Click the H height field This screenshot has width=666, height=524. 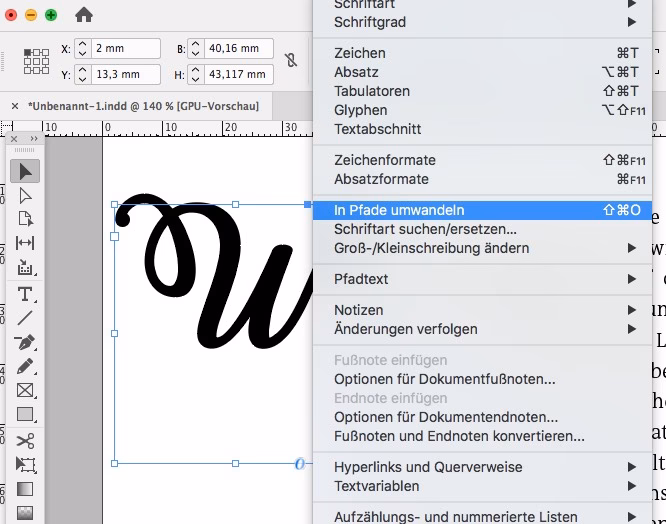point(239,74)
